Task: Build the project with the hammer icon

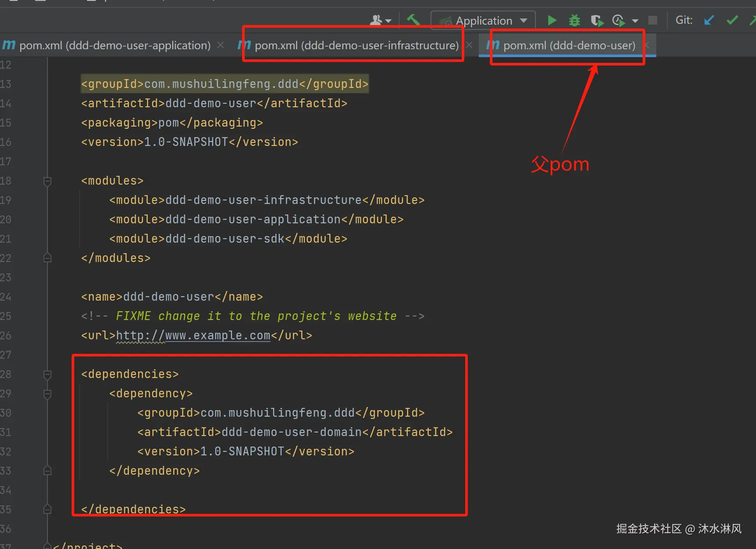Action: (x=413, y=20)
